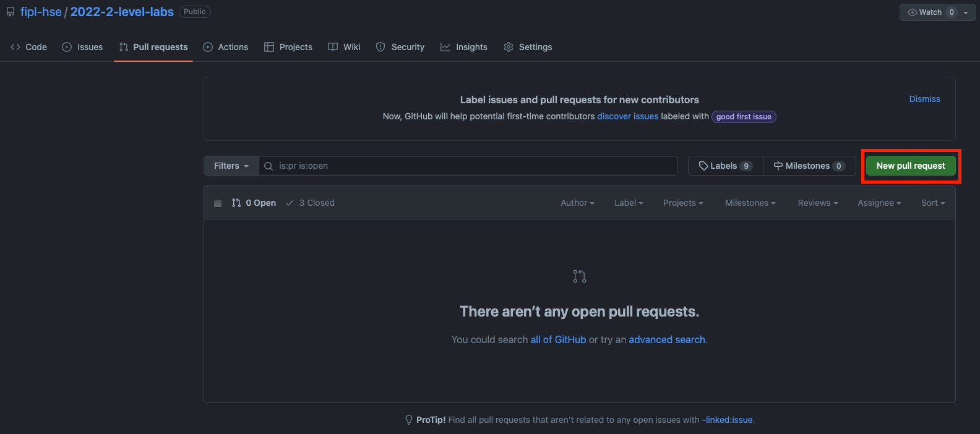The width and height of the screenshot is (980, 434).
Task: Show 3 Closed pull requests
Action: pos(310,203)
